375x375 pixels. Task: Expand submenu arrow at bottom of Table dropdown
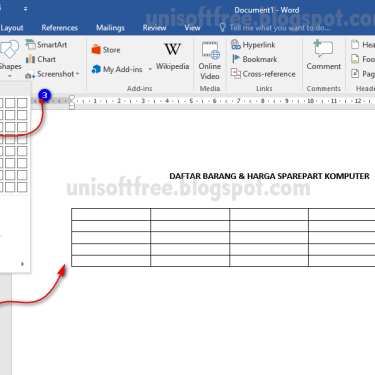click(x=22, y=264)
